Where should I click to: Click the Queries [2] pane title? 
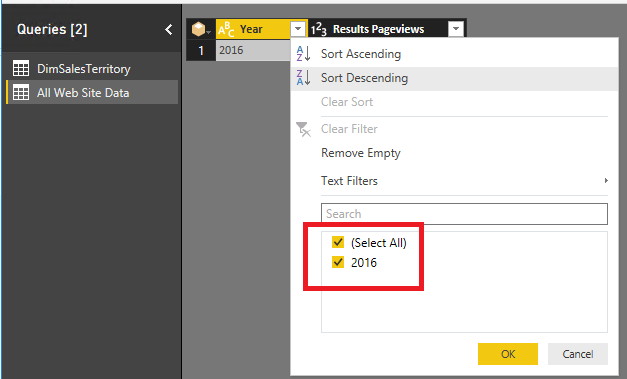click(x=52, y=29)
